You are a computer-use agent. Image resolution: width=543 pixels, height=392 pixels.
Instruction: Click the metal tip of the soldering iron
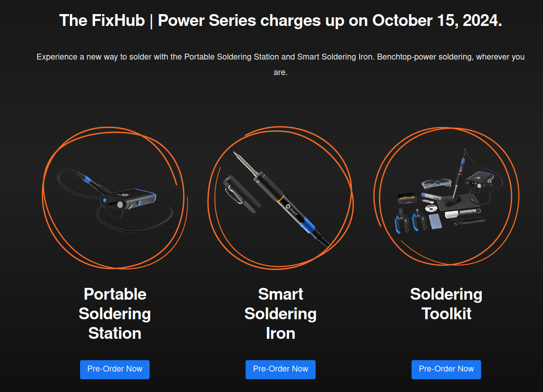click(246, 164)
